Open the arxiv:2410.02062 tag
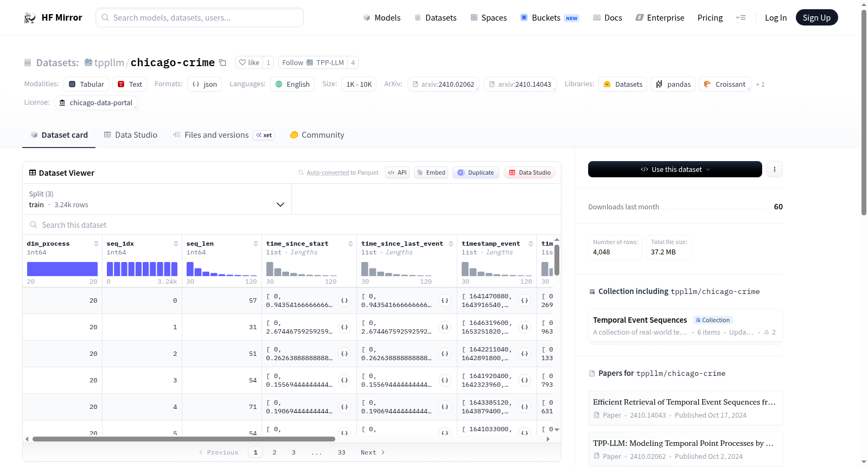Viewport: 868px width, 467px height. [443, 84]
